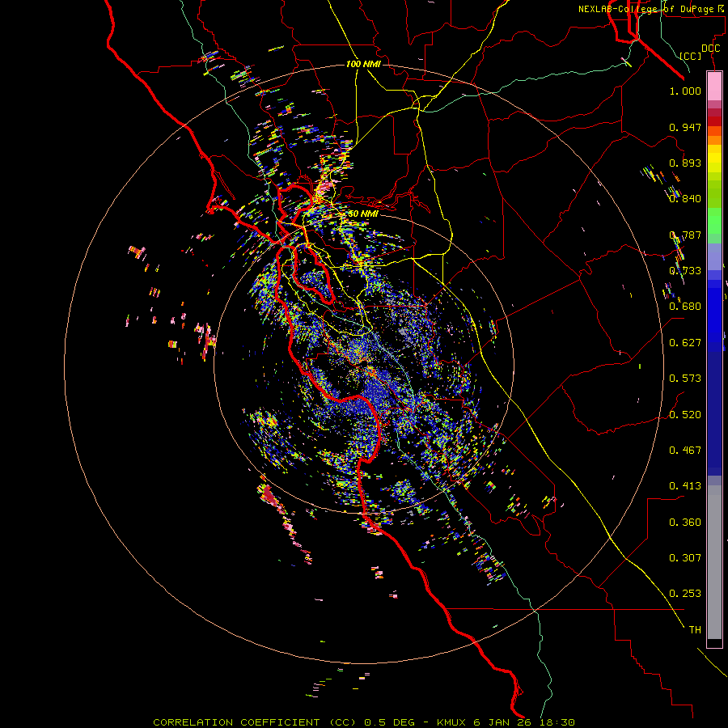Click the 100 NMI range ring label
This screenshot has height=728, width=728.
(x=363, y=64)
